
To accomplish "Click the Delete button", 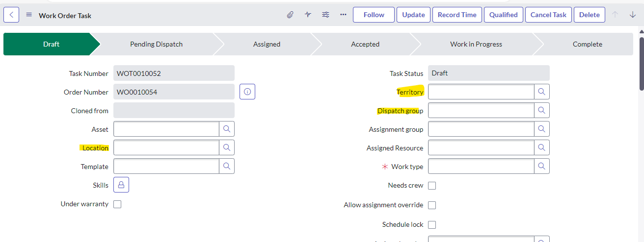I will (x=589, y=15).
